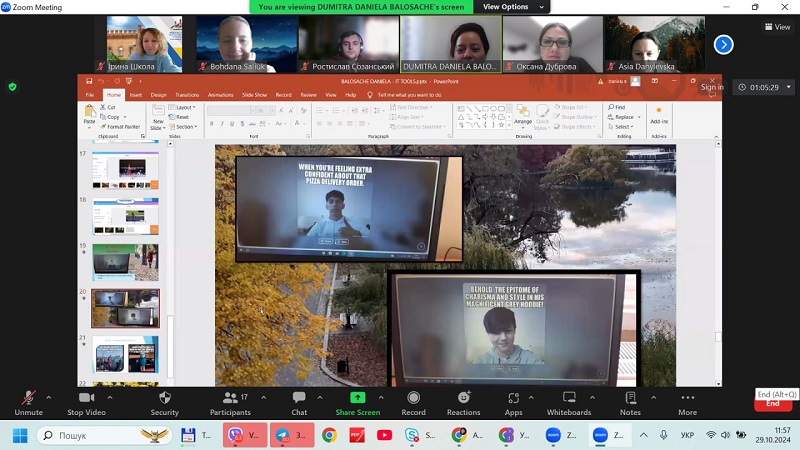This screenshot has width=800, height=450.
Task: Open the More options menu
Action: [x=687, y=403]
